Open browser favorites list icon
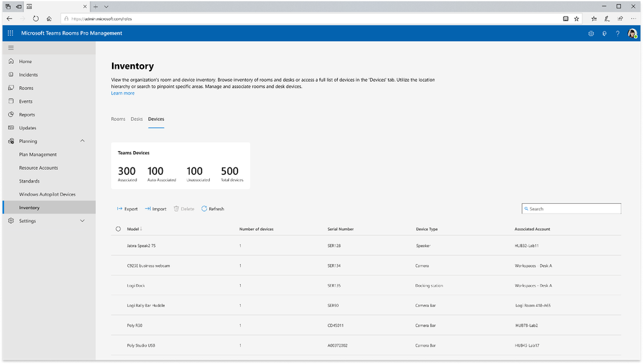 pyautogui.click(x=594, y=19)
